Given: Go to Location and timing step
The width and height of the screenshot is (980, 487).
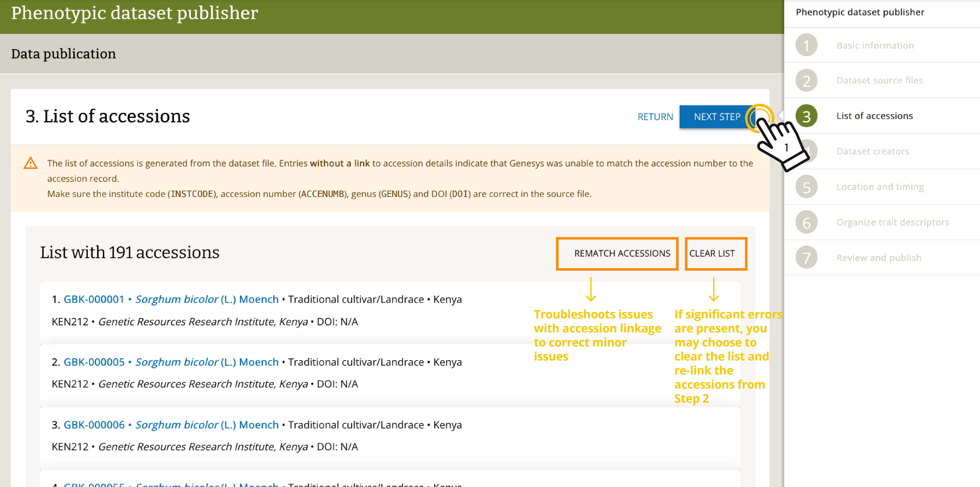Looking at the screenshot, I should point(880,187).
